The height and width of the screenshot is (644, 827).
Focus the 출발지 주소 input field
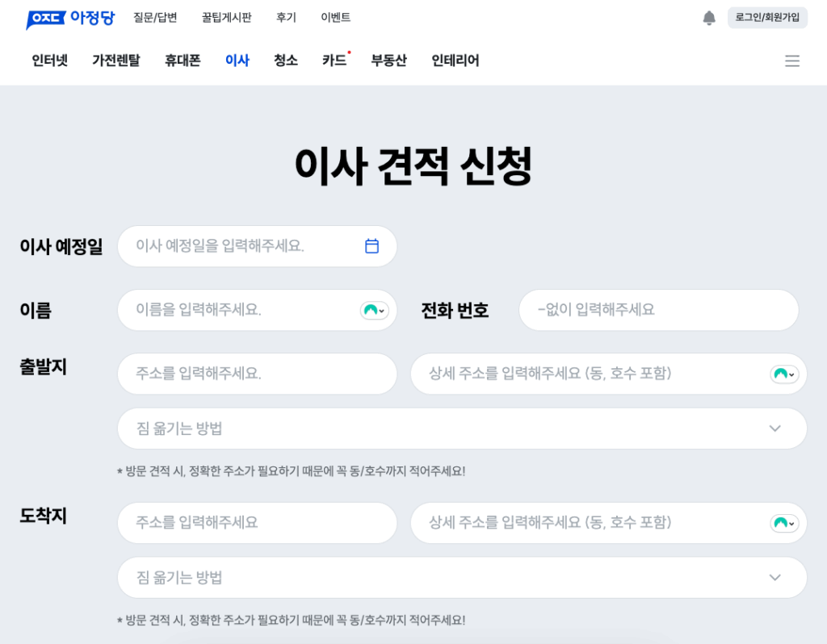coord(257,374)
